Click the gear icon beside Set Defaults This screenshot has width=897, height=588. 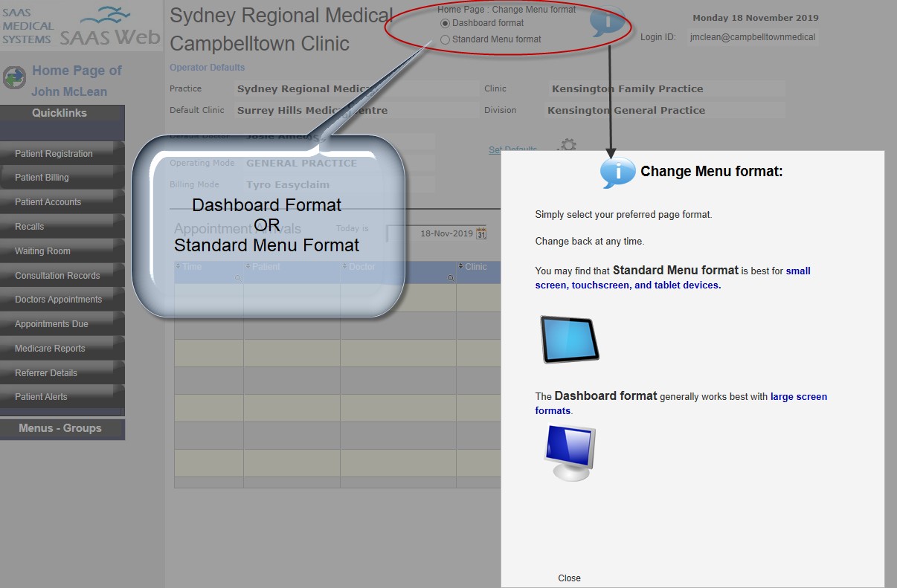(x=567, y=145)
